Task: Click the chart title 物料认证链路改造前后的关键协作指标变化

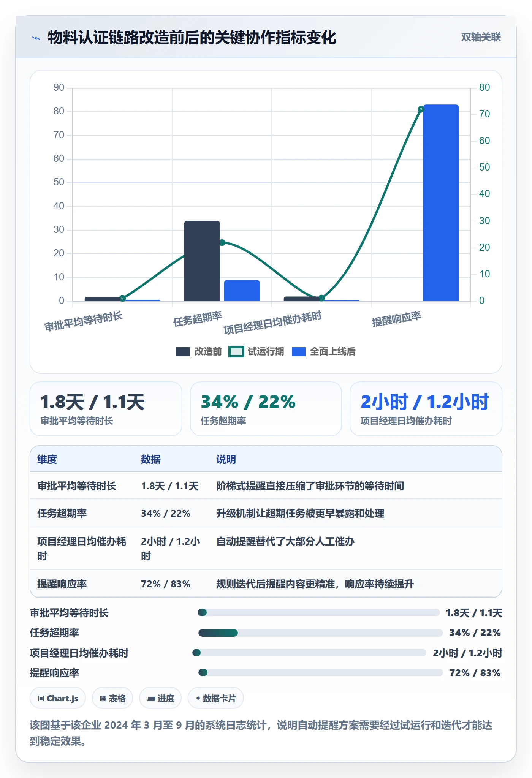Action: click(x=192, y=38)
